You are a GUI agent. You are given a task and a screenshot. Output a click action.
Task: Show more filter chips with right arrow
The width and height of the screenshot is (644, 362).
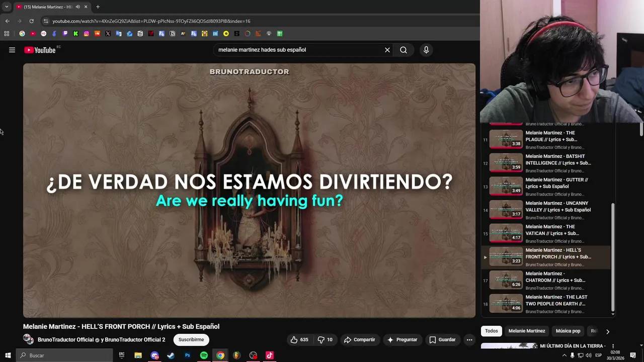click(x=607, y=331)
